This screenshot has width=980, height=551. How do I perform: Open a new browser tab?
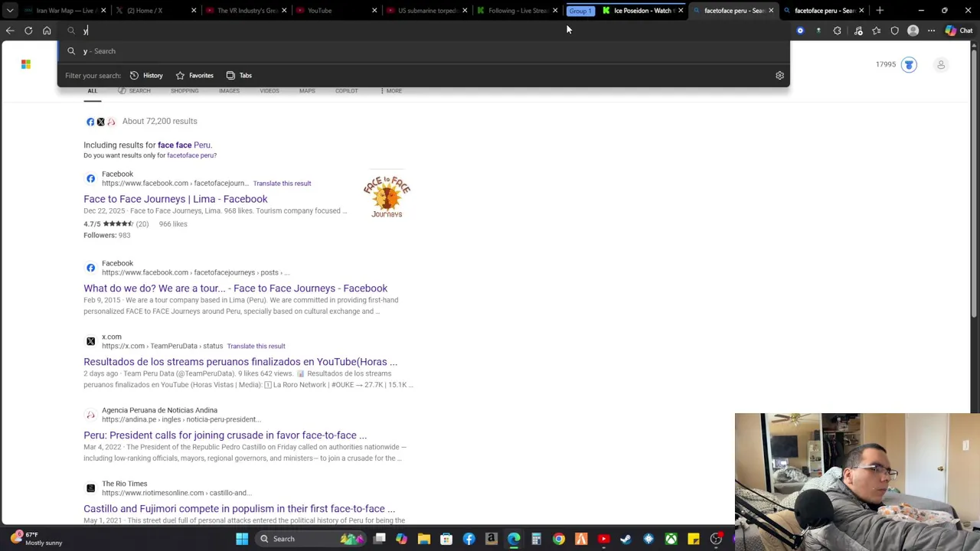[880, 11]
